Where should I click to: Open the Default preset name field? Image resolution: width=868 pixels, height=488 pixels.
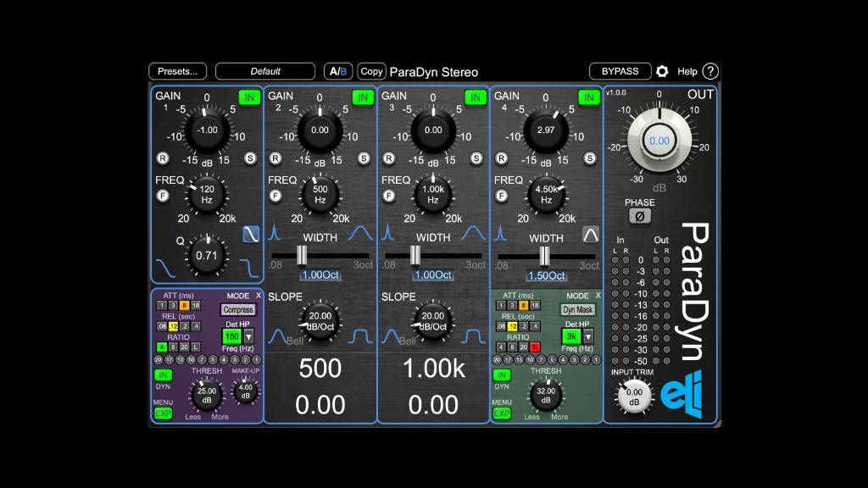[265, 71]
